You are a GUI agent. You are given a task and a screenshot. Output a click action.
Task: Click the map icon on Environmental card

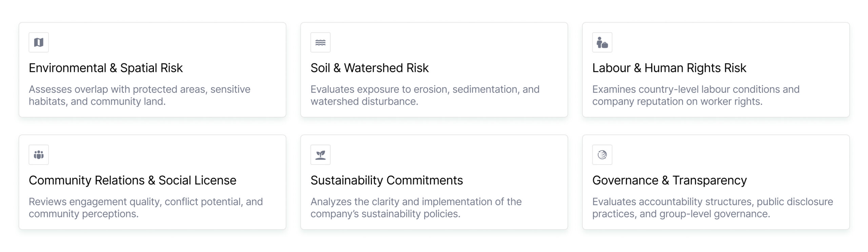[x=39, y=42]
